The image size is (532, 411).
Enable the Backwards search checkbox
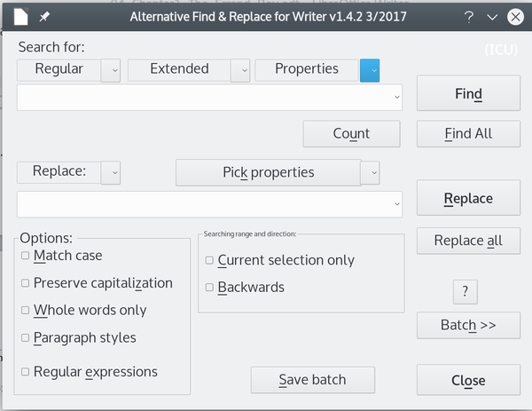coord(209,288)
